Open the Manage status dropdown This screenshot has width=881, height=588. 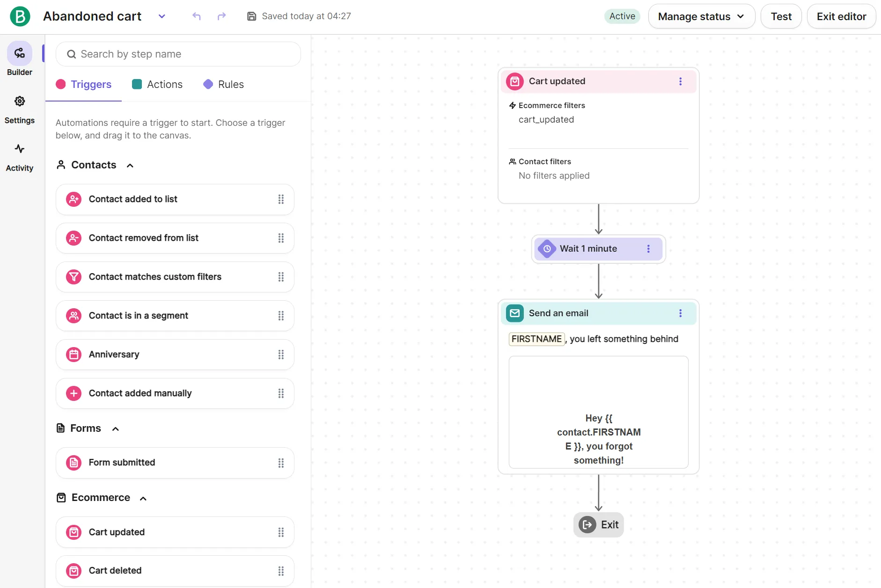701,16
